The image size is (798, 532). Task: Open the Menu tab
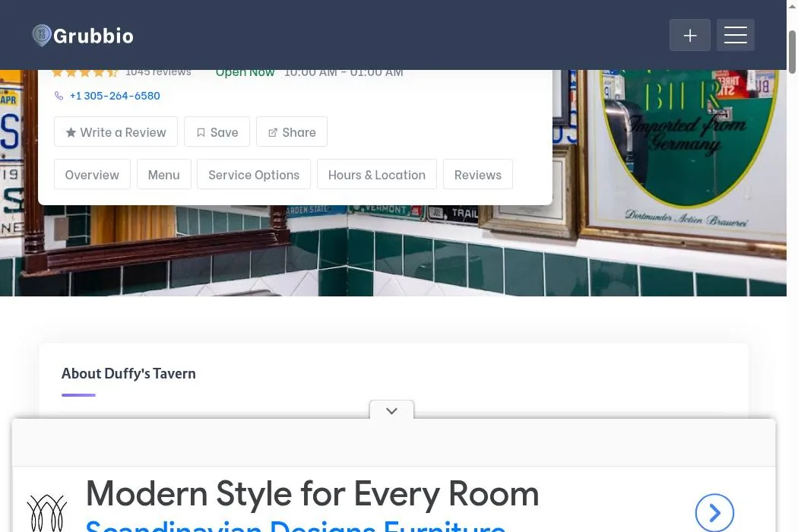164,175
